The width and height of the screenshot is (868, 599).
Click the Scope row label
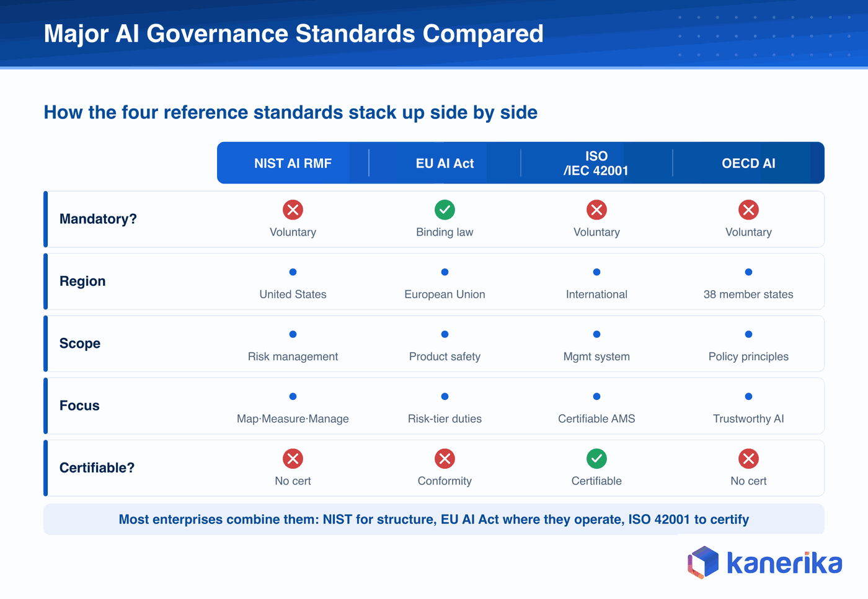80,344
